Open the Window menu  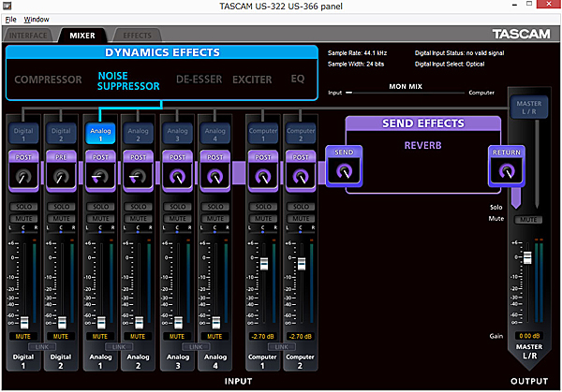37,19
